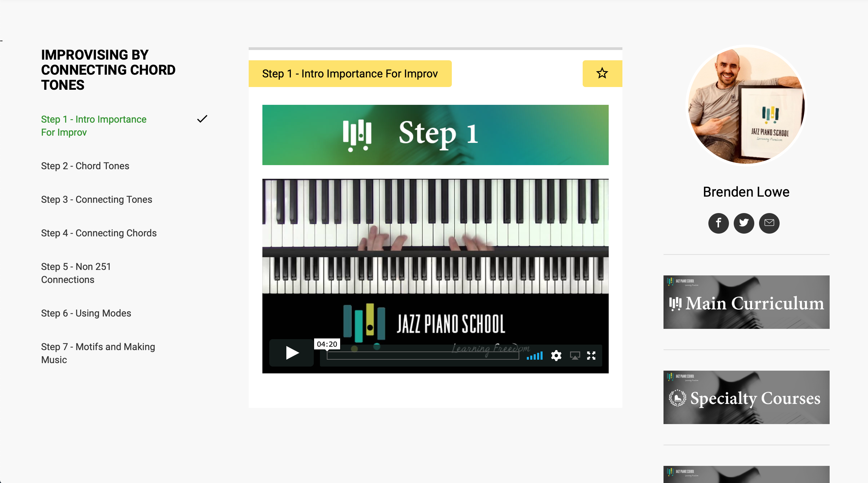Screen dimensions: 868x483
Task: Toggle the Step 1 completion checkmark
Action: tap(202, 119)
